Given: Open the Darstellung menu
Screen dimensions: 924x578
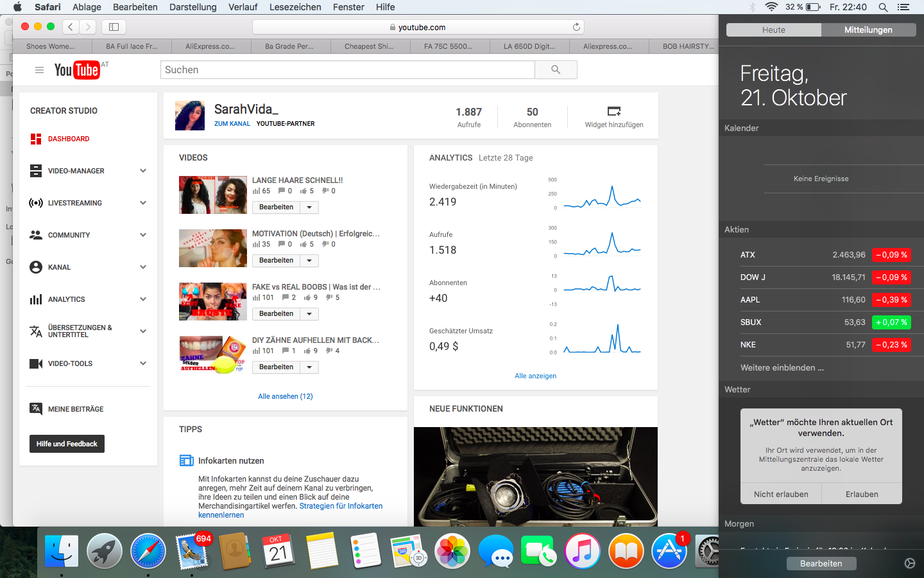Looking at the screenshot, I should click(x=193, y=7).
